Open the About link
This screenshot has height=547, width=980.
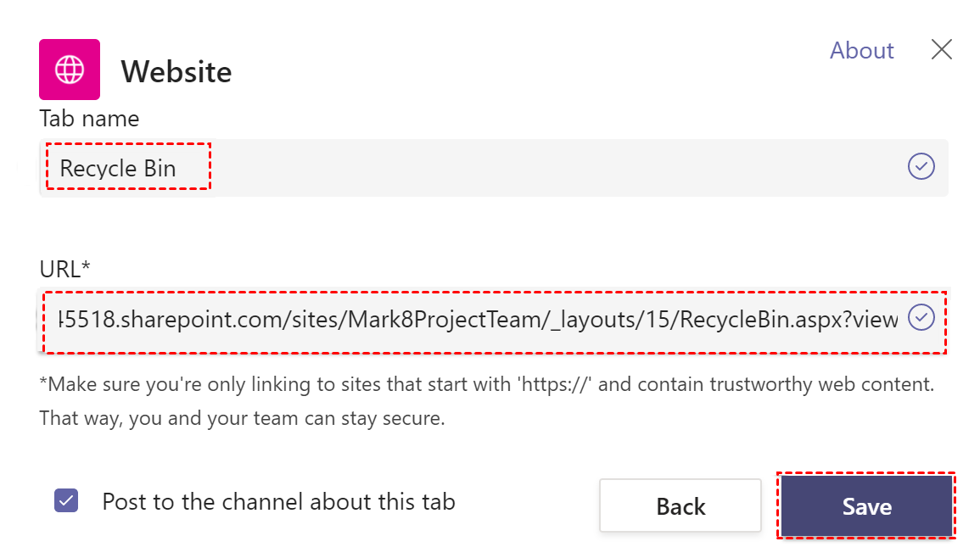[x=861, y=51]
